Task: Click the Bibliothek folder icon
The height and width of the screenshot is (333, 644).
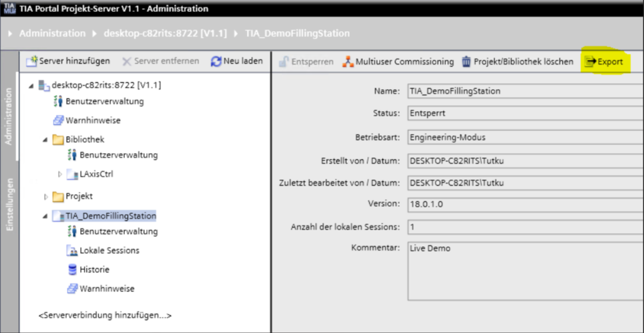Action: [x=59, y=140]
